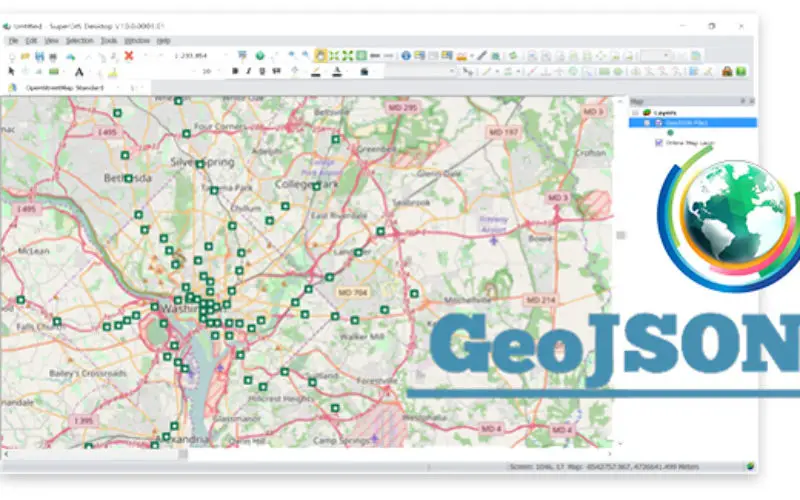This screenshot has height=500, width=800.
Task: Click the College Park map label
Action: click(306, 184)
